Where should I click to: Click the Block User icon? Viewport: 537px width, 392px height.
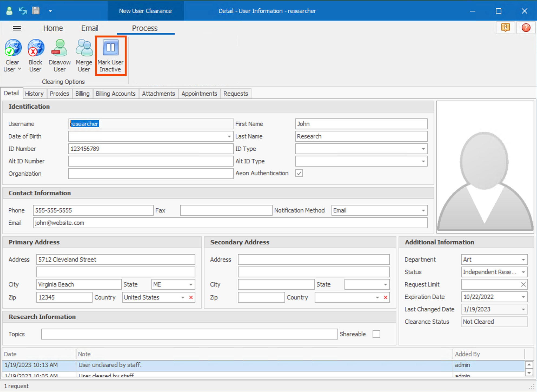pos(35,48)
